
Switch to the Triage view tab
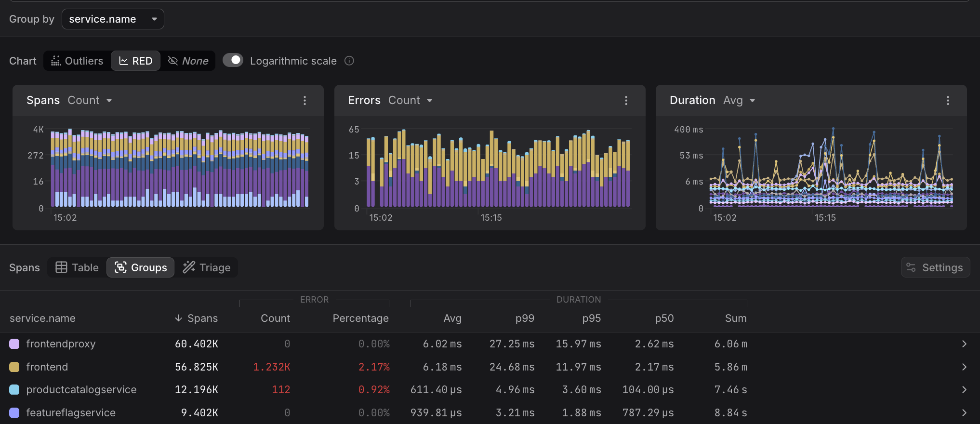pos(207,267)
